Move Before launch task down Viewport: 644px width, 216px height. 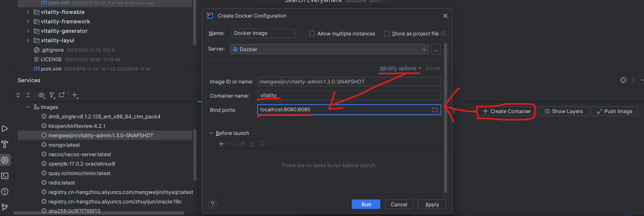pyautogui.click(x=262, y=144)
